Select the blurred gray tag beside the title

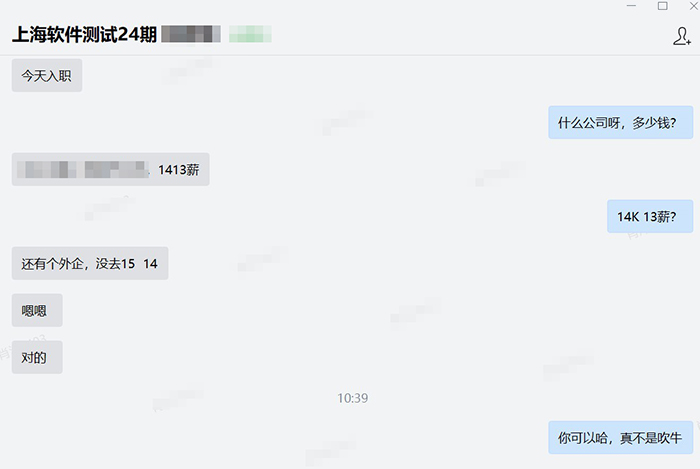pos(191,34)
